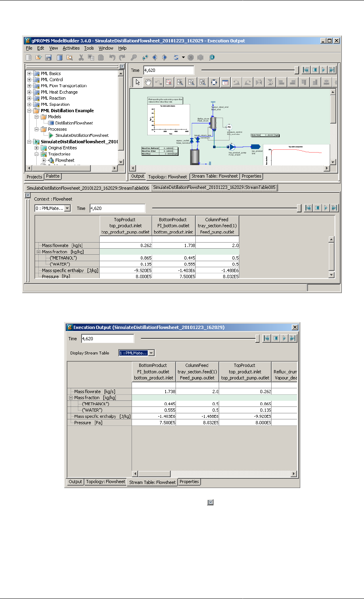Close the stream table panel with X
364x599 pixels.
(x=28, y=195)
